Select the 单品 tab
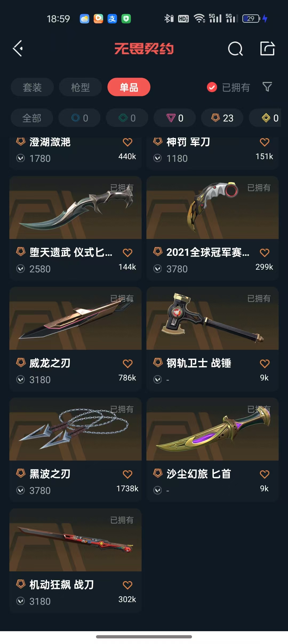288x644 pixels. tap(129, 87)
